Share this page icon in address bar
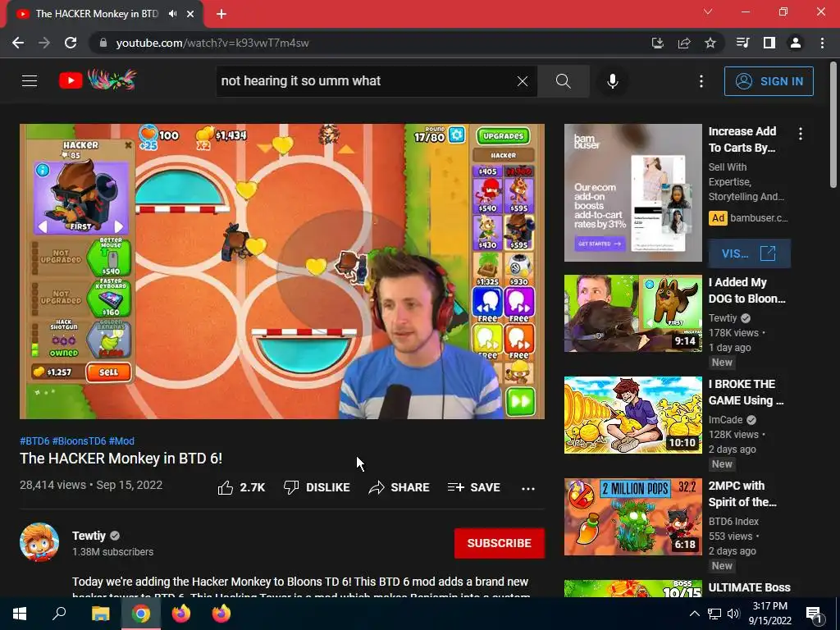Viewport: 840px width, 630px height. [684, 43]
